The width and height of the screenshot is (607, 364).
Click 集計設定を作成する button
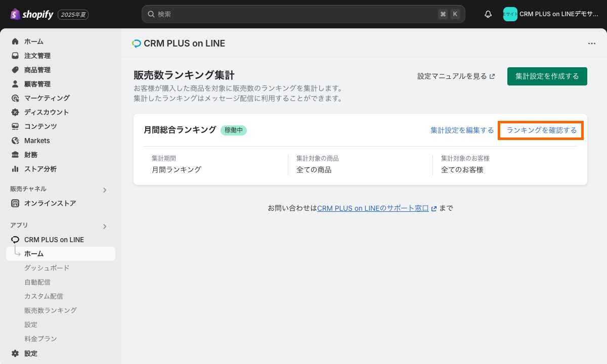pyautogui.click(x=547, y=76)
